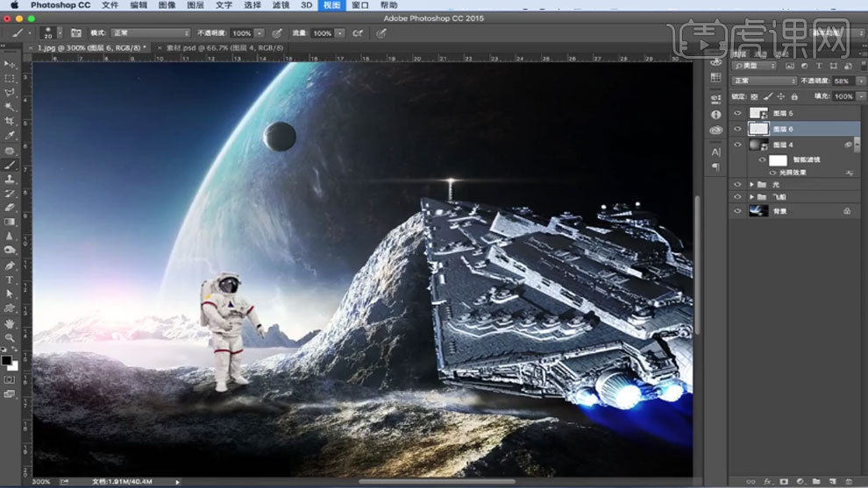
Task: Toggle smart filters visibility eye
Action: click(762, 160)
